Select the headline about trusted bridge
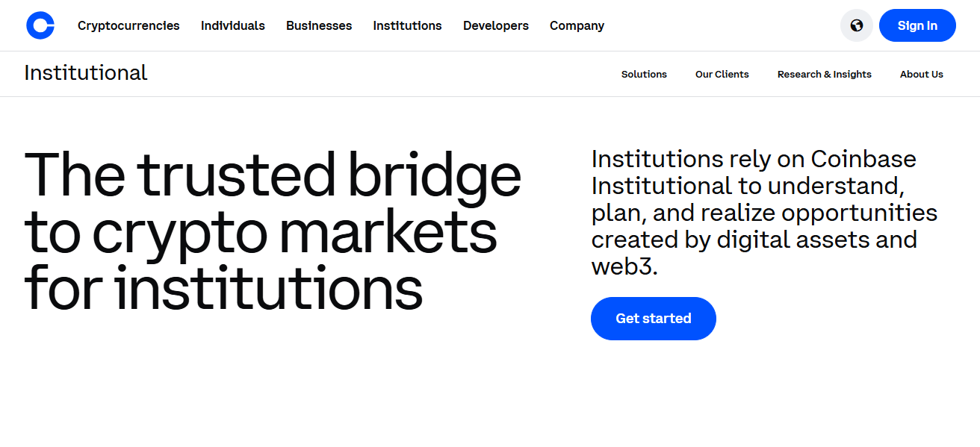This screenshot has height=447, width=980. [273, 228]
